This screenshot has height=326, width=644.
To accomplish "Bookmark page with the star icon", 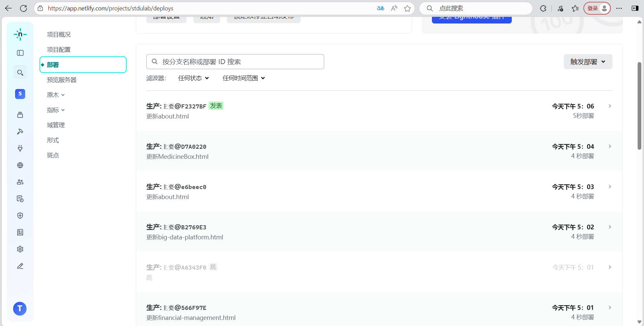I will pos(407,8).
